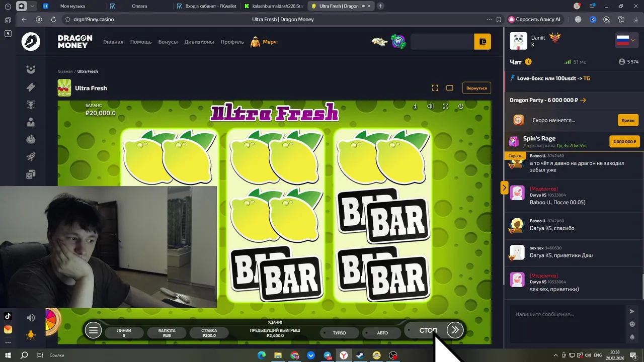Expand game with the in-game fullscreen icon

tap(445, 106)
